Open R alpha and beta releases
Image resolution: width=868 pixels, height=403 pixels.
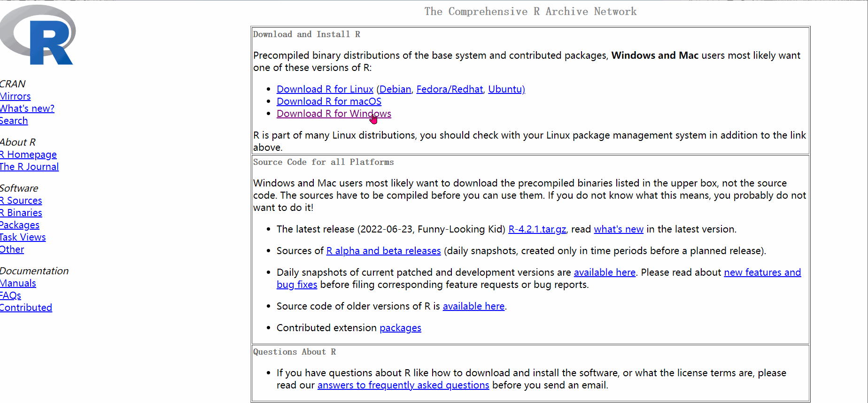(x=384, y=251)
